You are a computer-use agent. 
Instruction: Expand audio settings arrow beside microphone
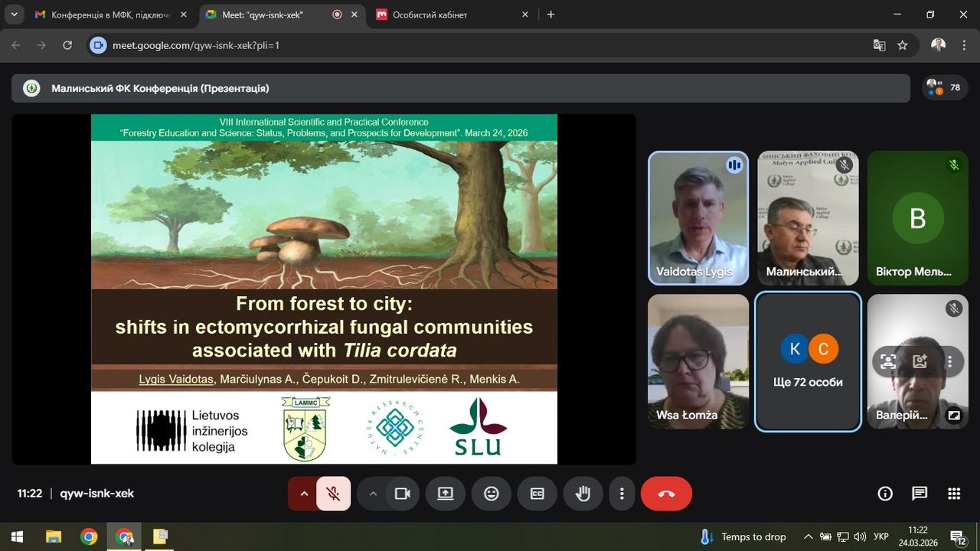pyautogui.click(x=304, y=494)
